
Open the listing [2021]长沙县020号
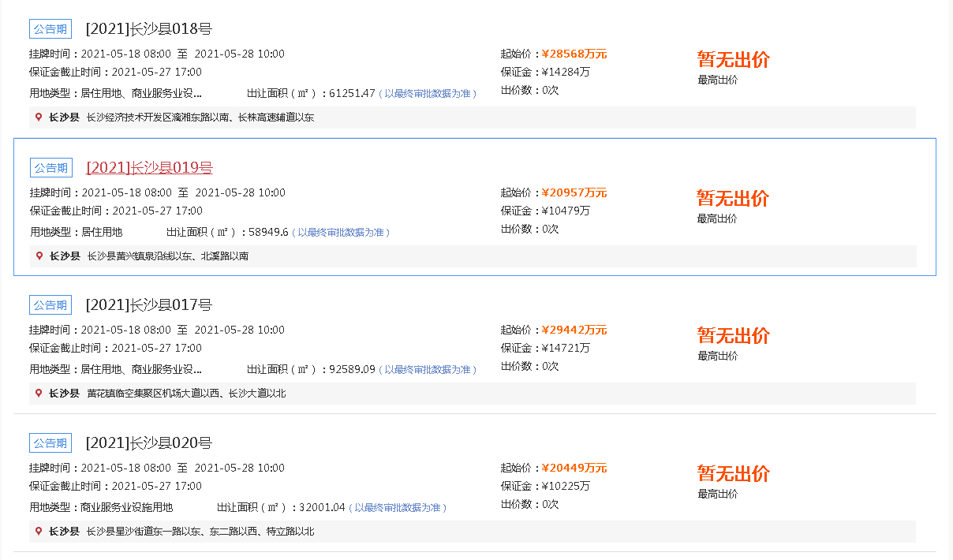pos(147,442)
